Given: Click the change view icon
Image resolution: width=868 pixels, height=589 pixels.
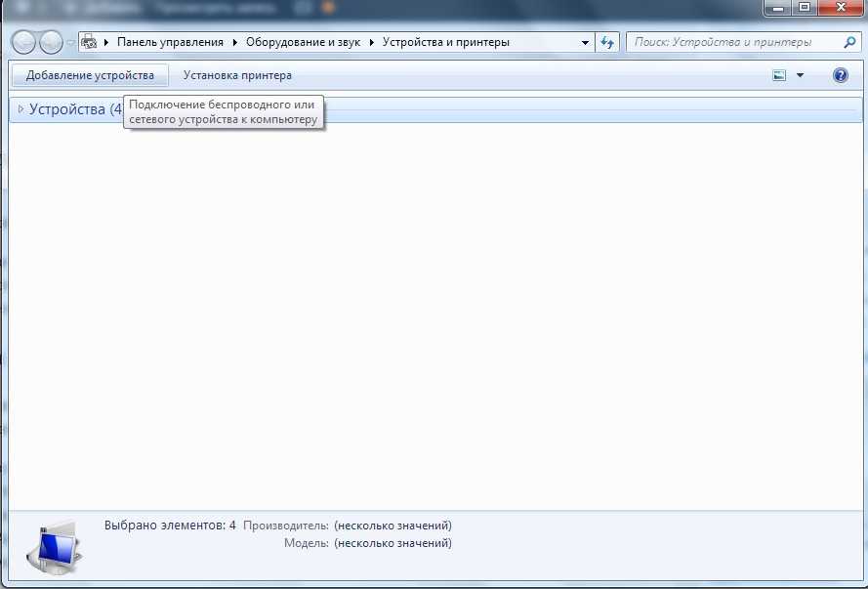Looking at the screenshot, I should pos(779,75).
